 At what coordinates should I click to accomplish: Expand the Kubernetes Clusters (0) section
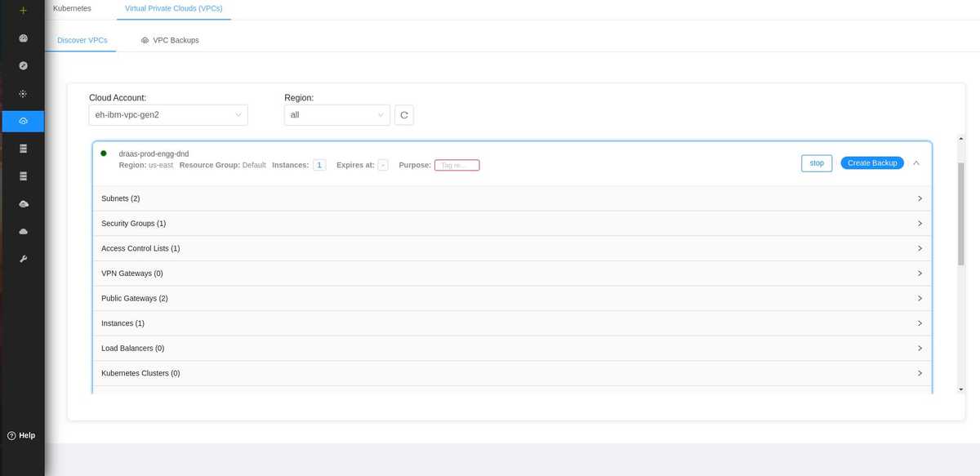[x=512, y=373]
